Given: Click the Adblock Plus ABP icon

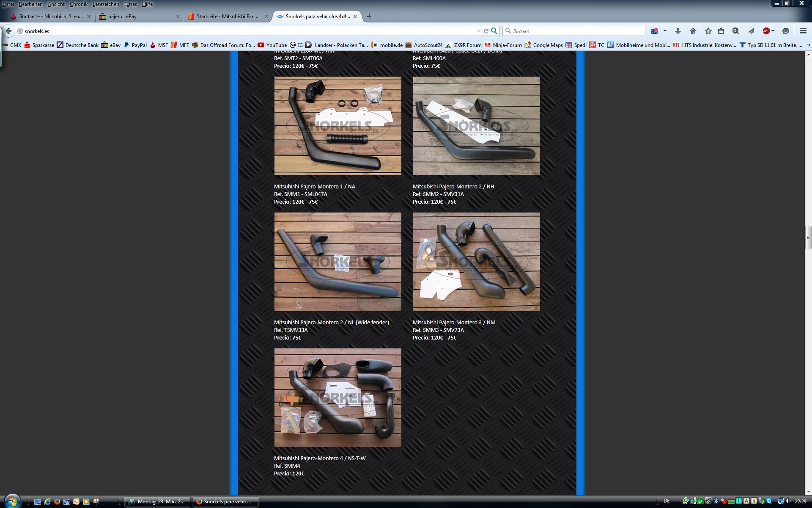Looking at the screenshot, I should point(766,31).
